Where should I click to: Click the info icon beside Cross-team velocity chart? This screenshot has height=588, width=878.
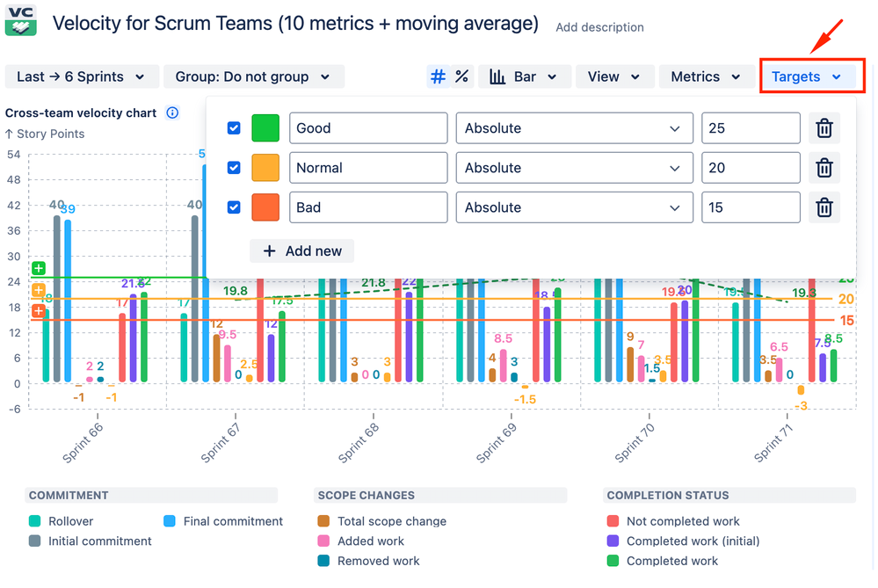171,113
